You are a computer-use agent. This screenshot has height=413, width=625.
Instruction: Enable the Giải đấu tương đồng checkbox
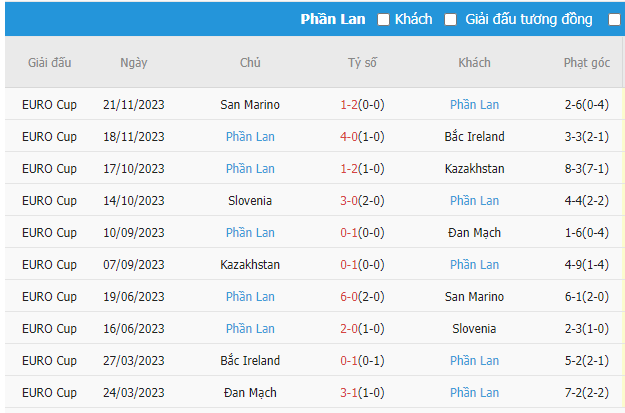tap(451, 20)
